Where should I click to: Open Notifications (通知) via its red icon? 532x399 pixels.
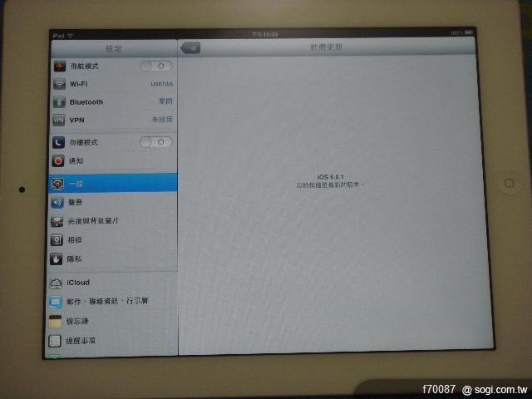(59, 160)
